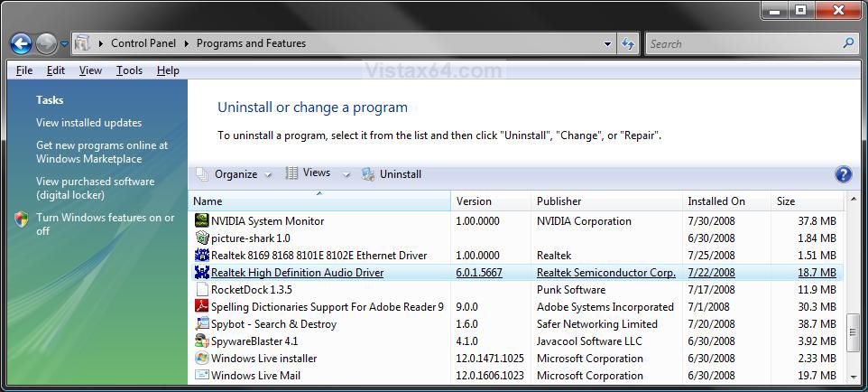Sort list by Name column header
Viewport: 868px width, 392px height.
pyautogui.click(x=319, y=201)
